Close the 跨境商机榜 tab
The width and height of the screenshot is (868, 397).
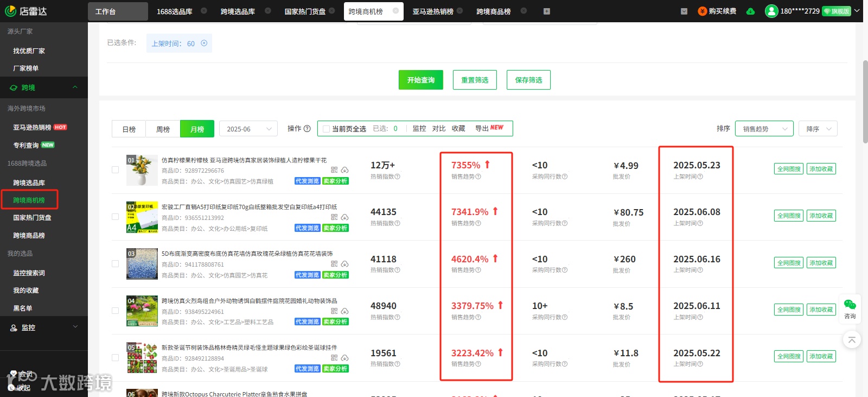395,10
